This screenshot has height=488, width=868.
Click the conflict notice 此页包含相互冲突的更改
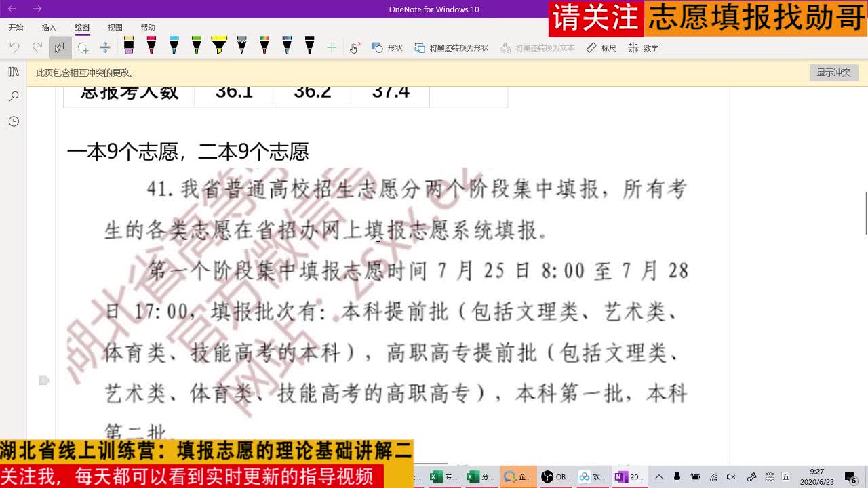85,73
